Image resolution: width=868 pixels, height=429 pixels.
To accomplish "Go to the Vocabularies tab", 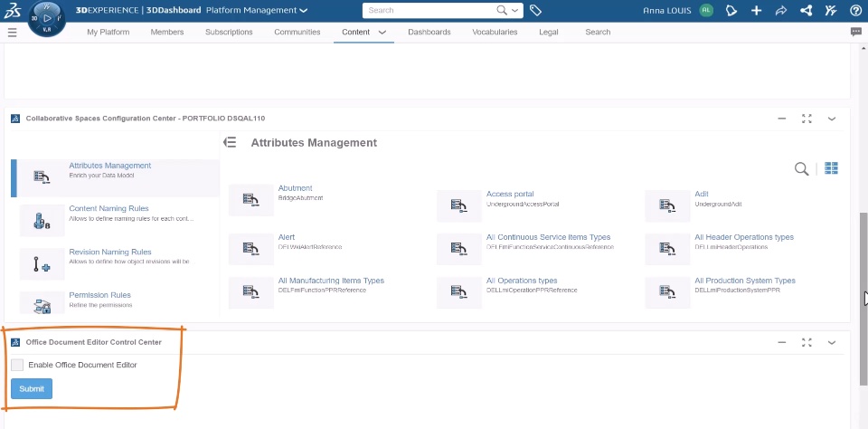I will 495,33.
